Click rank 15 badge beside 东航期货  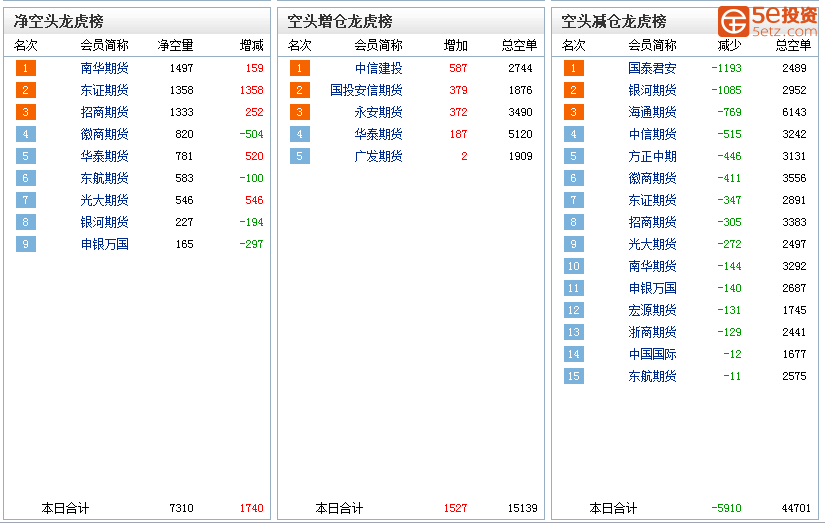(x=574, y=376)
